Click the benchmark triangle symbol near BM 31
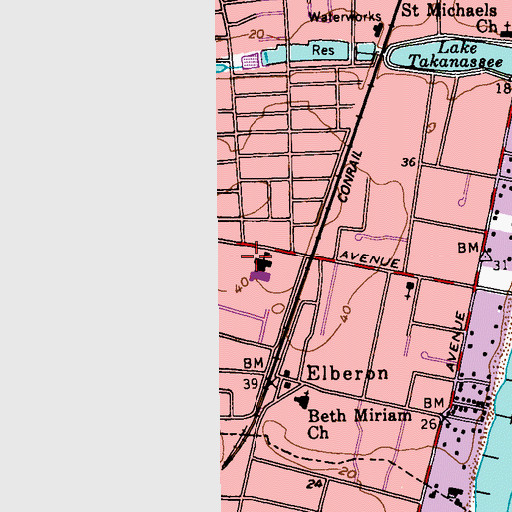Screen dimensions: 512x512 click(486, 256)
